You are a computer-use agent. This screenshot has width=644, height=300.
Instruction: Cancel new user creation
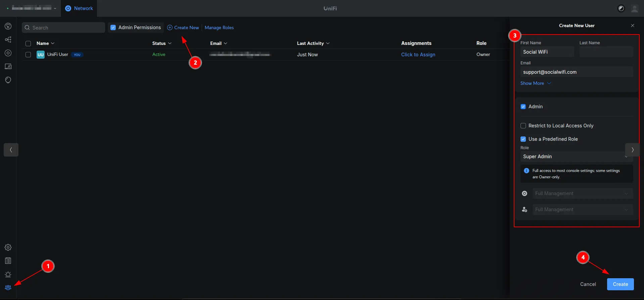pos(588,284)
